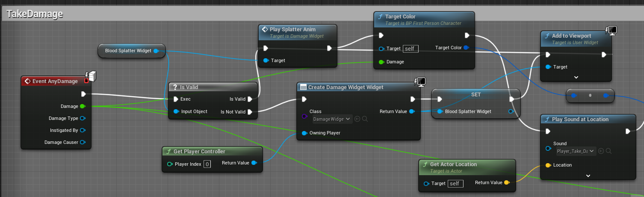Expand the Add to Viewport node options
Image resolution: width=644 pixels, height=197 pixels.
coord(576,78)
